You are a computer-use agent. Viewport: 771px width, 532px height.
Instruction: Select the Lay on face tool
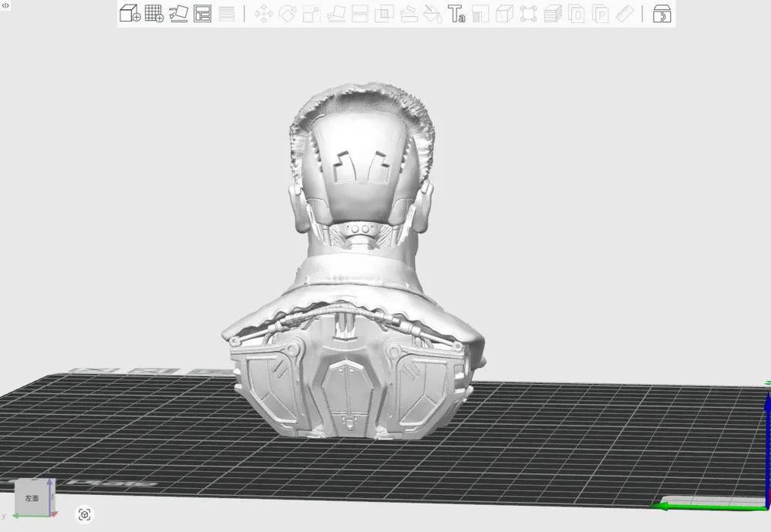[x=336, y=14]
